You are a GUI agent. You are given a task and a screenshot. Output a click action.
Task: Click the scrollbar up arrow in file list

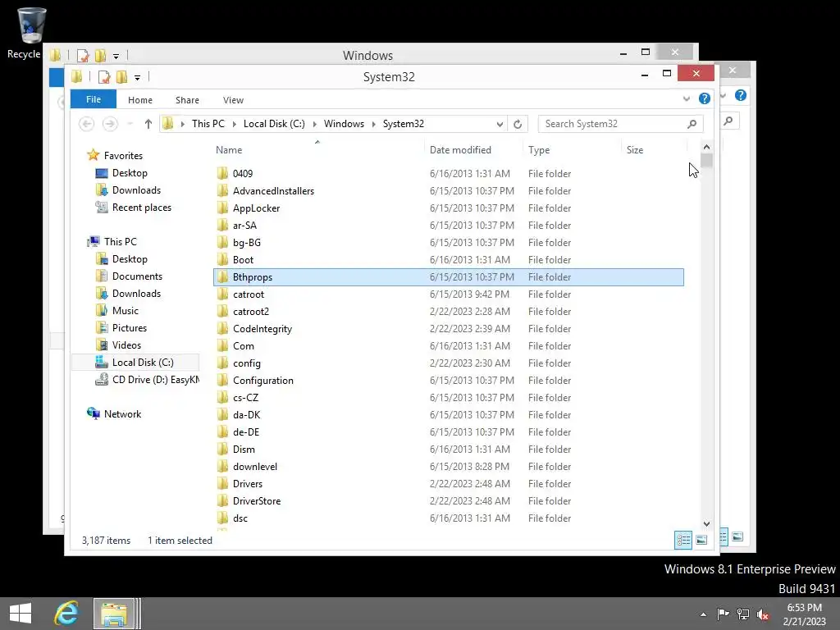[x=706, y=147]
